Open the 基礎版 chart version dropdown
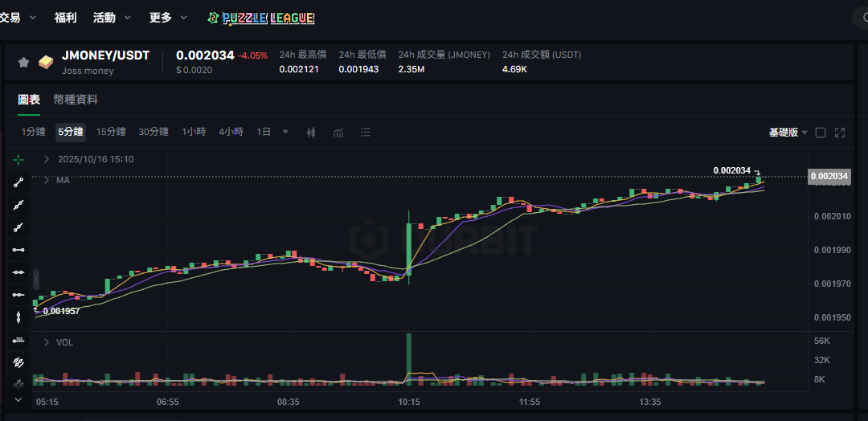This screenshot has width=868, height=421. pos(788,133)
